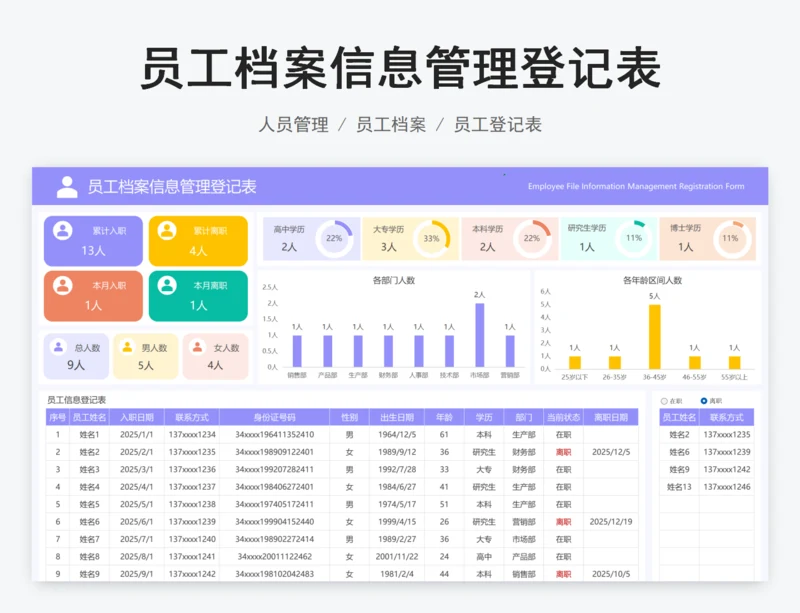This screenshot has height=613, width=800.
Task: Select the 在职 radio button
Action: coord(664,401)
